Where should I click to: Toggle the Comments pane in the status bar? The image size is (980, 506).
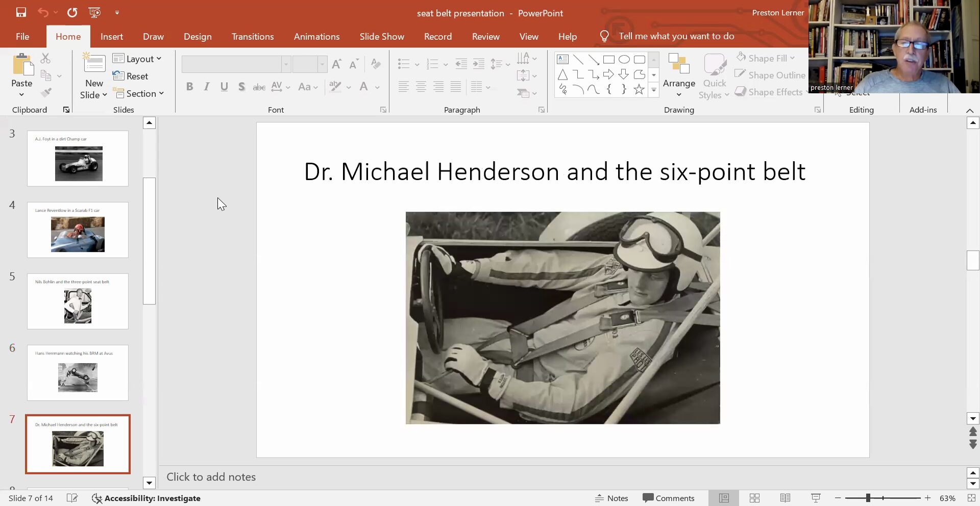point(669,498)
